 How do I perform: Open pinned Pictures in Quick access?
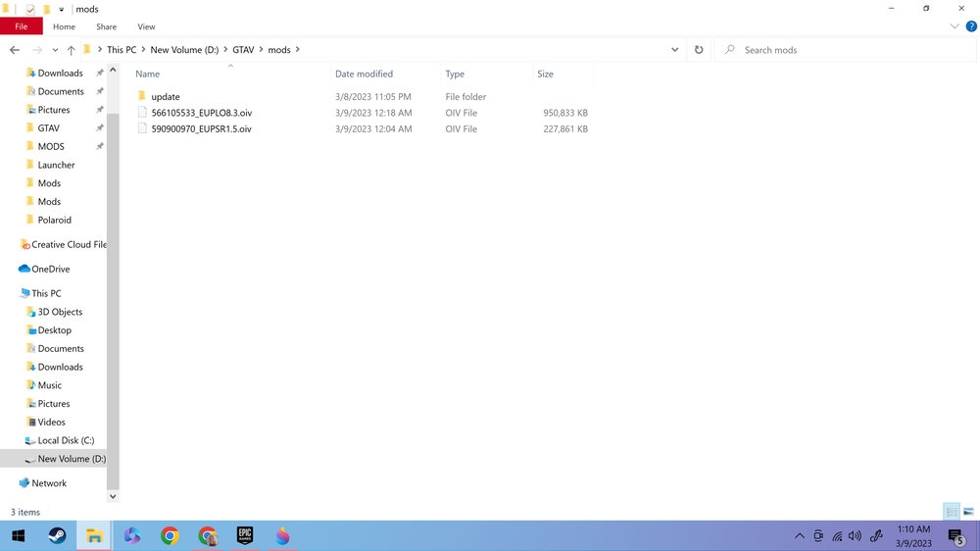(x=54, y=110)
